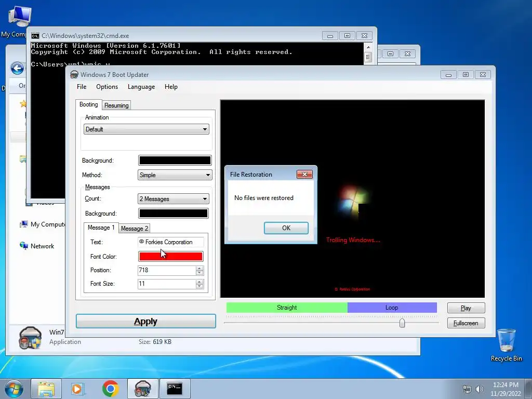
Task: Click OK in File Restoration dialog
Action: click(286, 228)
